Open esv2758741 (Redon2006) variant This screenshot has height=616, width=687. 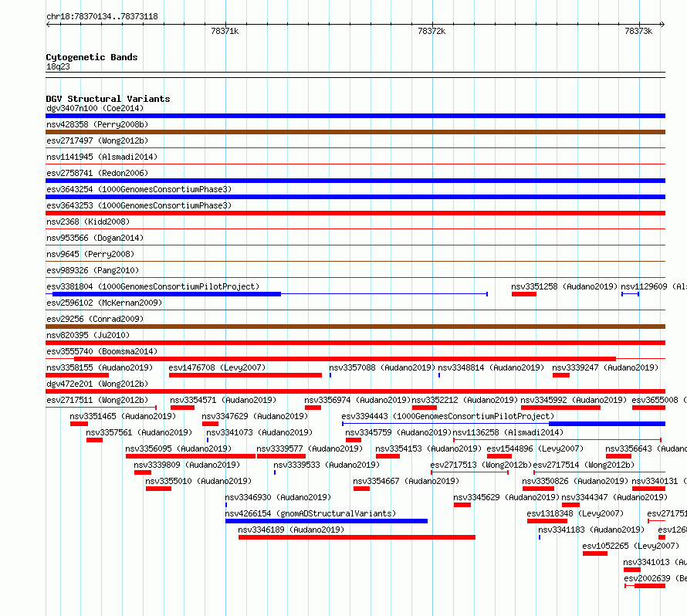97,173
